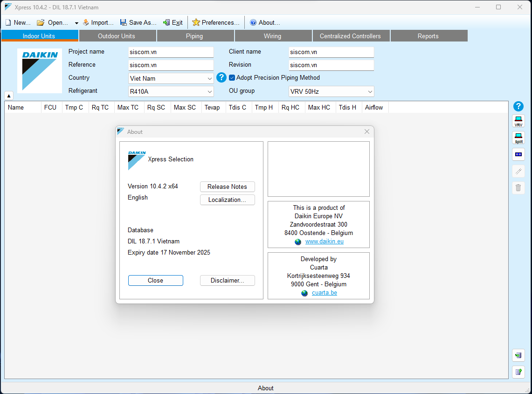The width and height of the screenshot is (532, 394).
Task: Open the Piping tab
Action: point(195,36)
